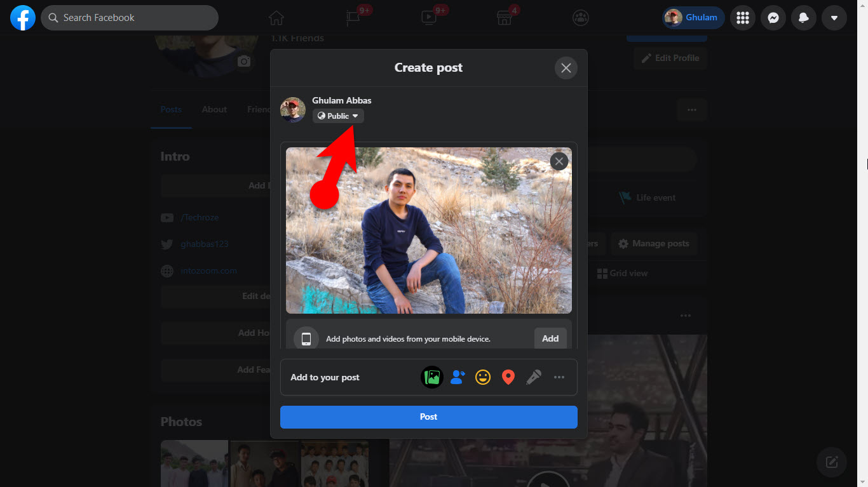The width and height of the screenshot is (868, 487).
Task: Click the blue Post button
Action: [429, 417]
